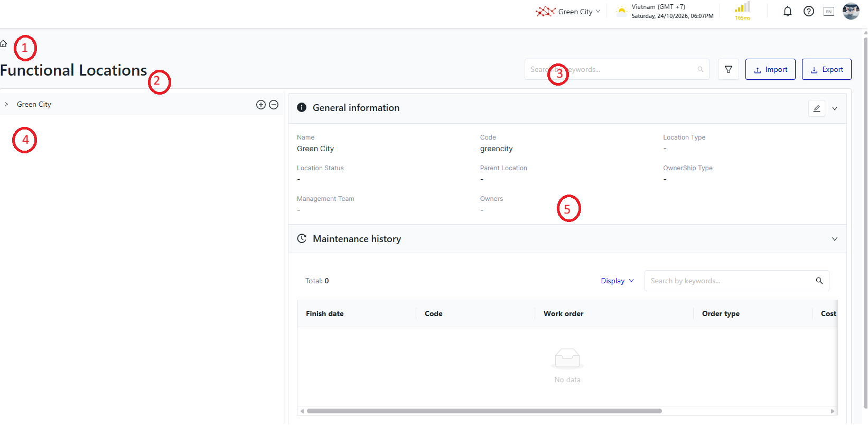Click the Green City name value in General information
Image resolution: width=868 pixels, height=425 pixels.
coord(315,149)
